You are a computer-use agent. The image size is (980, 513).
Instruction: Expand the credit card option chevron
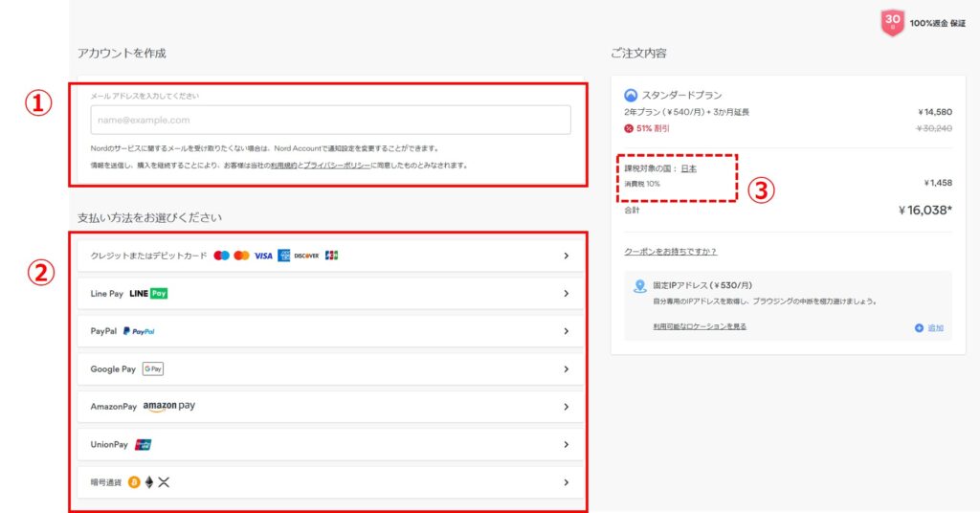(x=567, y=256)
